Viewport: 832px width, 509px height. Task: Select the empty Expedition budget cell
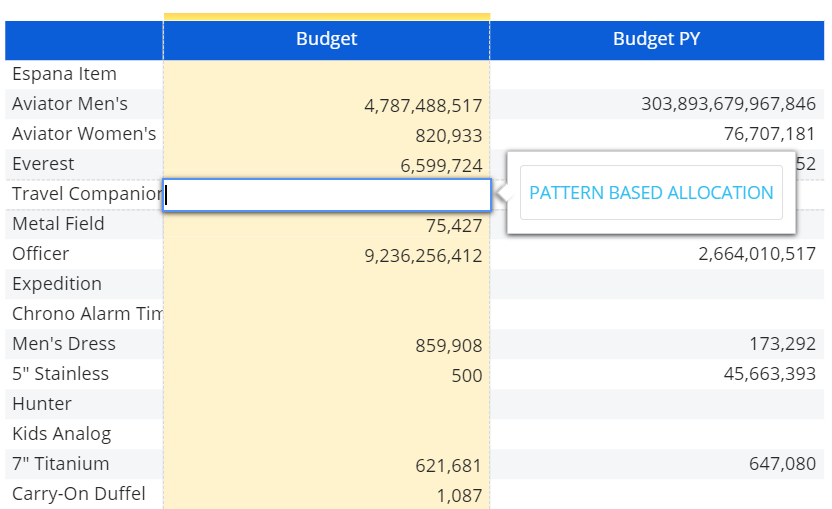pyautogui.click(x=326, y=284)
